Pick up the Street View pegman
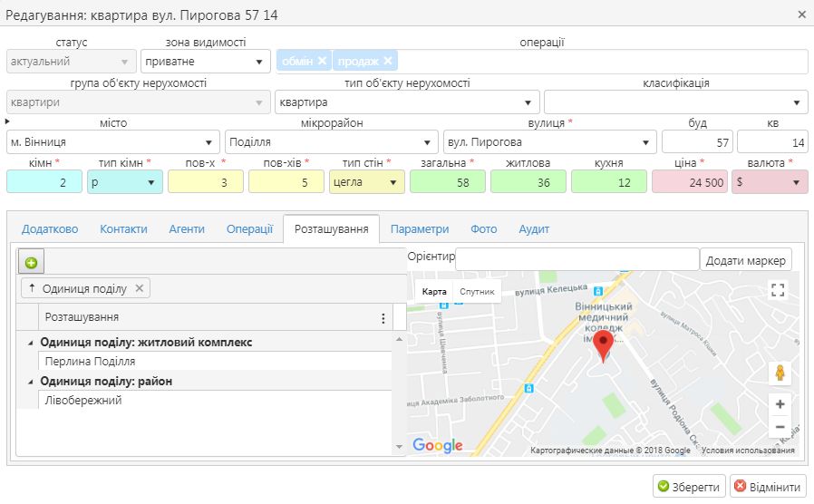Image resolution: width=814 pixels, height=504 pixels. click(780, 373)
